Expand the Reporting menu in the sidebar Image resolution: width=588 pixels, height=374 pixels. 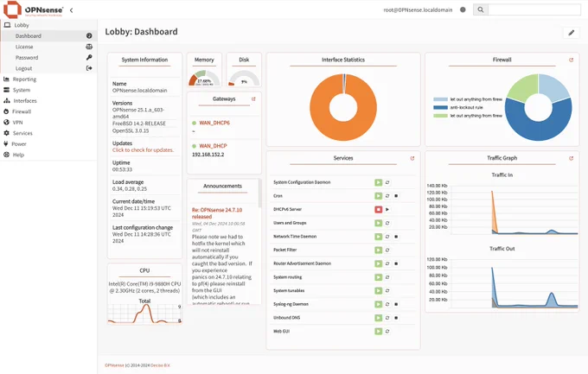(48, 79)
